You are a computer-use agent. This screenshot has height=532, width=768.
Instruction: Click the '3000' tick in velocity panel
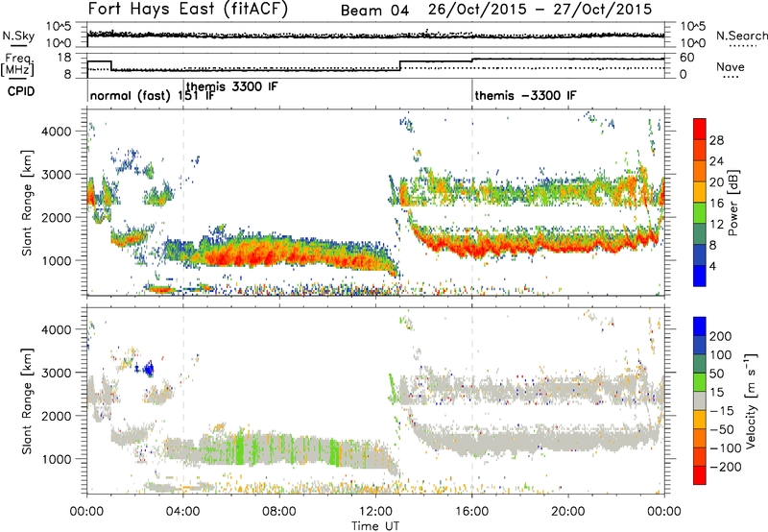point(57,373)
